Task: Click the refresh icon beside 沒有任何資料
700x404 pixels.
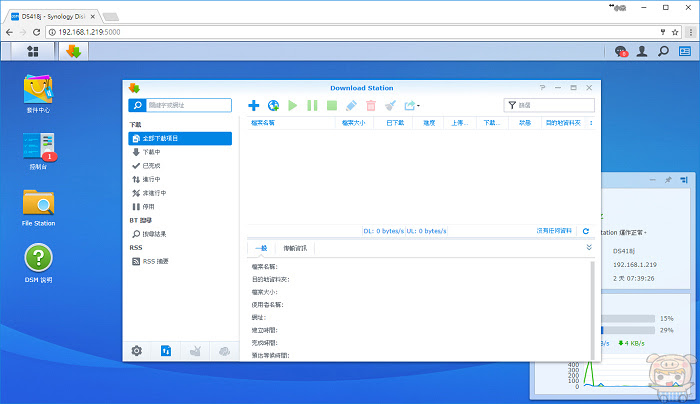Action: point(586,231)
